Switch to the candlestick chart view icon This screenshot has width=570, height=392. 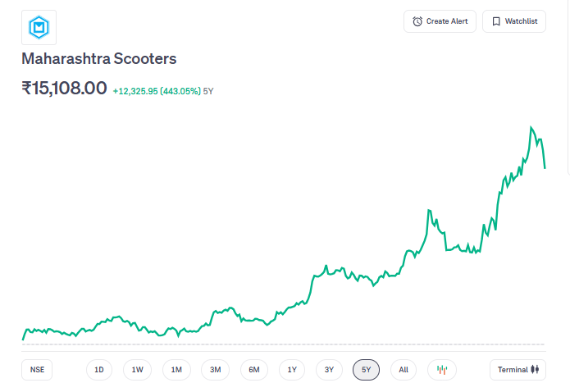(x=441, y=370)
